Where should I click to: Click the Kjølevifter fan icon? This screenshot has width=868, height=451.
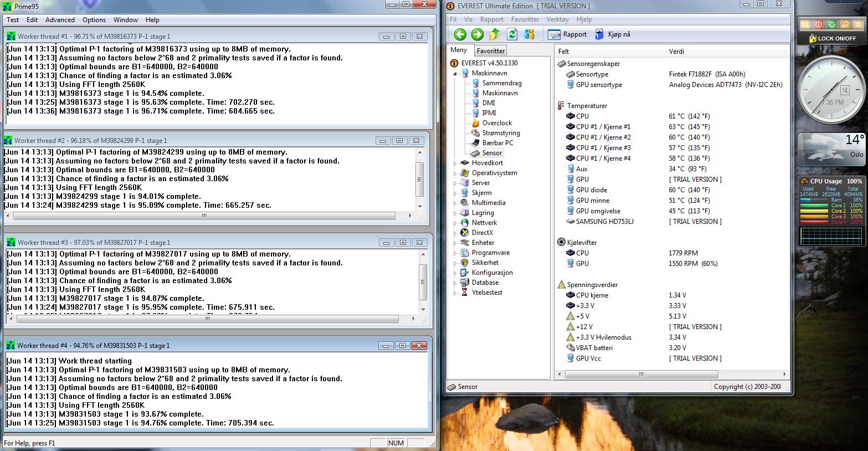[562, 243]
